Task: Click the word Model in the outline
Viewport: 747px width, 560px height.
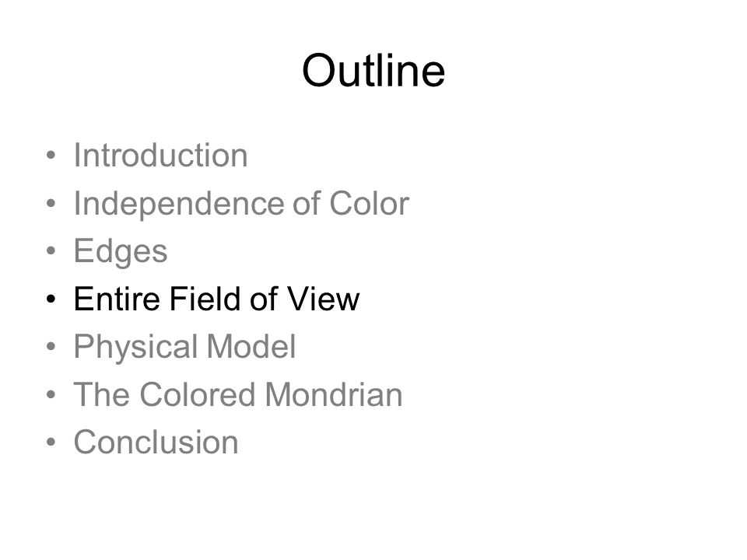Action: point(251,346)
